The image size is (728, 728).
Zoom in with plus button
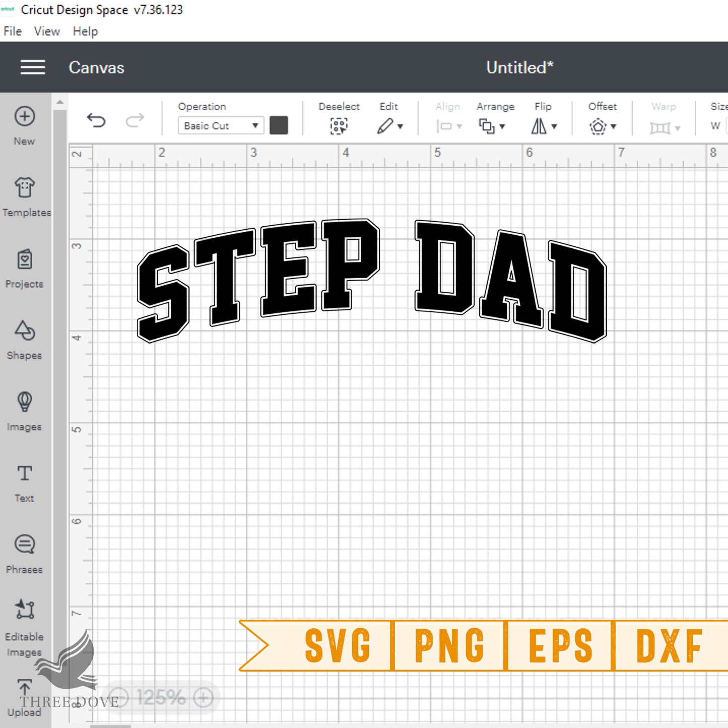tap(204, 698)
